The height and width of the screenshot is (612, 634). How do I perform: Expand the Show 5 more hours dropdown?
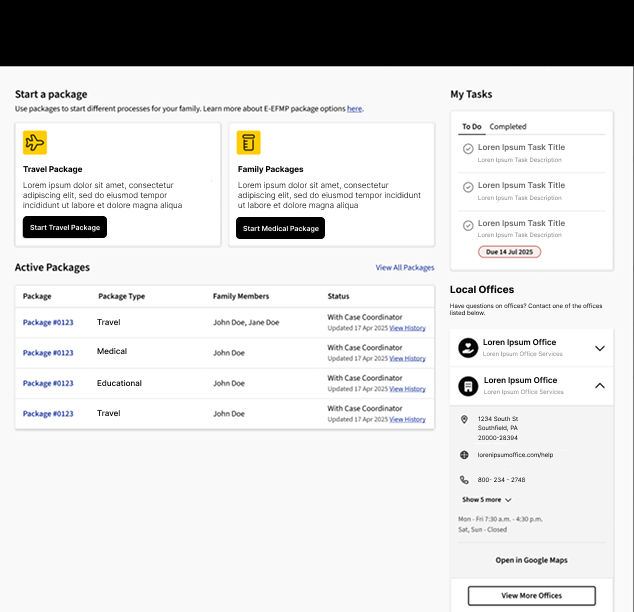[487, 500]
